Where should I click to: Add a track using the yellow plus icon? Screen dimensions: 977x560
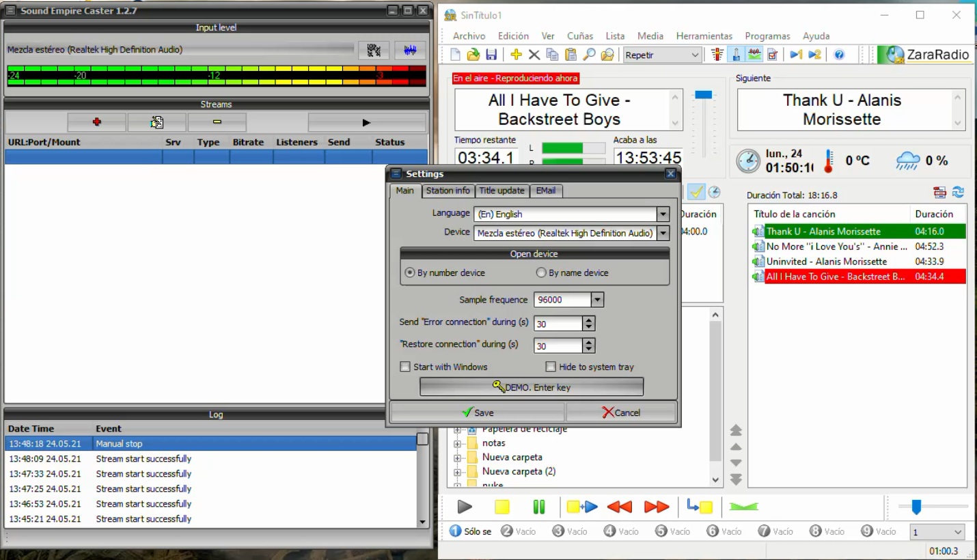click(x=516, y=55)
